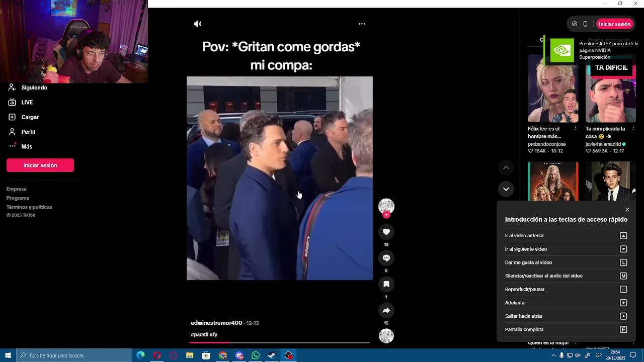Open Ta complicada la cosa thumbnail

(610, 88)
